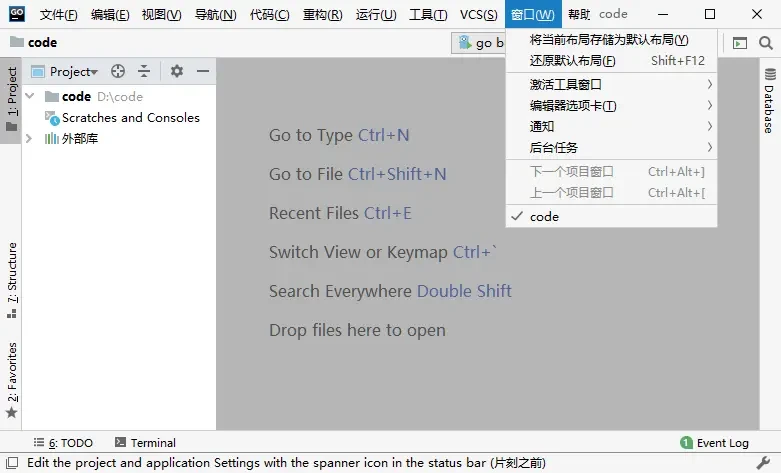Open the Terminal tool window
781x473 pixels.
(x=145, y=443)
